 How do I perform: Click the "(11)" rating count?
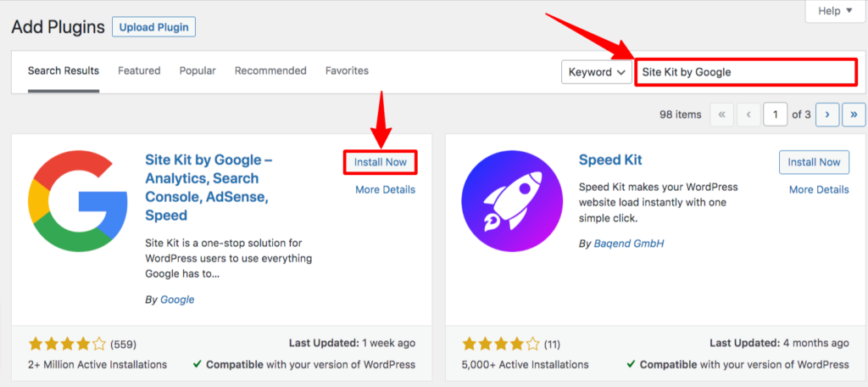tap(551, 345)
